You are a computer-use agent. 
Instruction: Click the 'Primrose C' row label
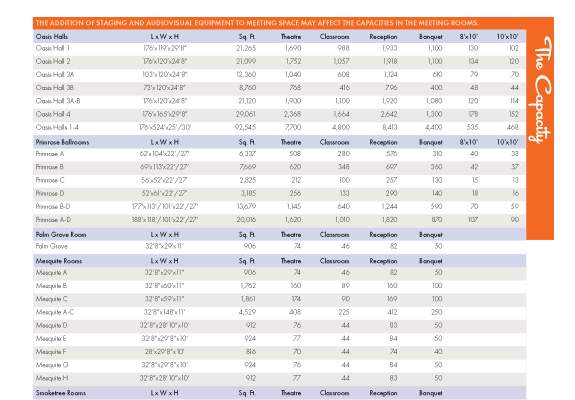click(50, 180)
